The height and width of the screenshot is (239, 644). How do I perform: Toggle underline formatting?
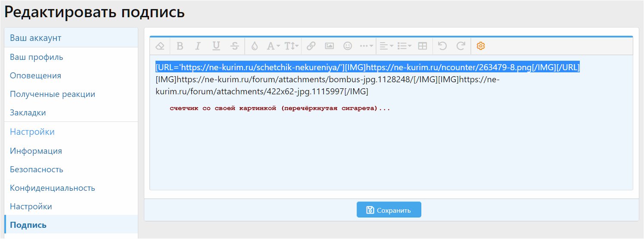click(x=216, y=46)
